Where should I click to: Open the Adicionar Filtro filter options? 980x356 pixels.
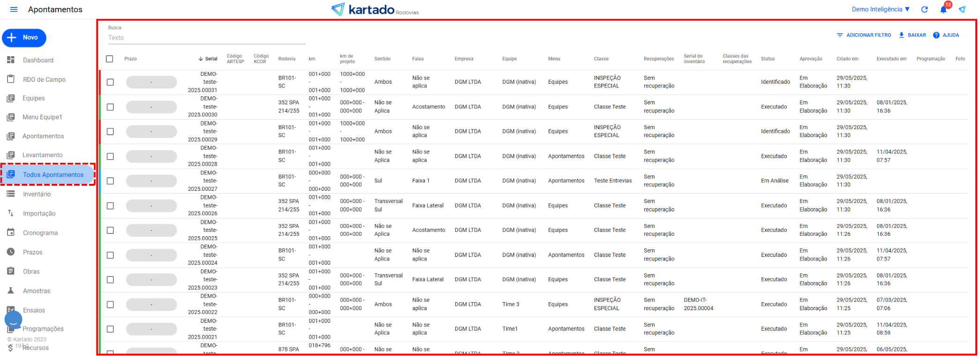tap(864, 35)
